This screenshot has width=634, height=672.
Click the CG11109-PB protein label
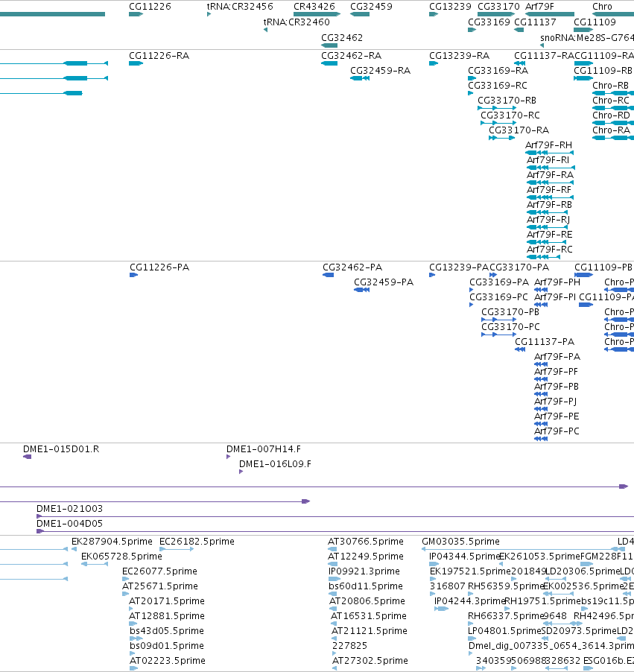(x=603, y=267)
